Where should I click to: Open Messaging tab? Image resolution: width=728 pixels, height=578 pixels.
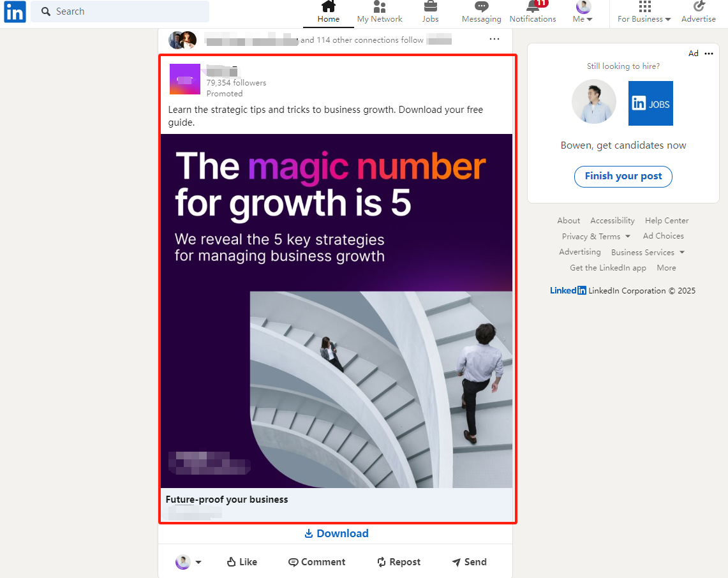click(482, 13)
